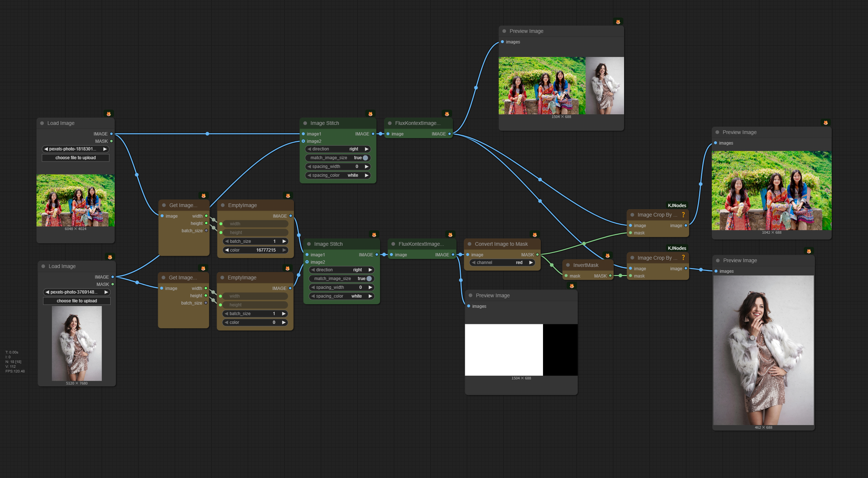Click the black and white mask preview thumbnail
Viewport: 868px width, 478px height.
[521, 350]
